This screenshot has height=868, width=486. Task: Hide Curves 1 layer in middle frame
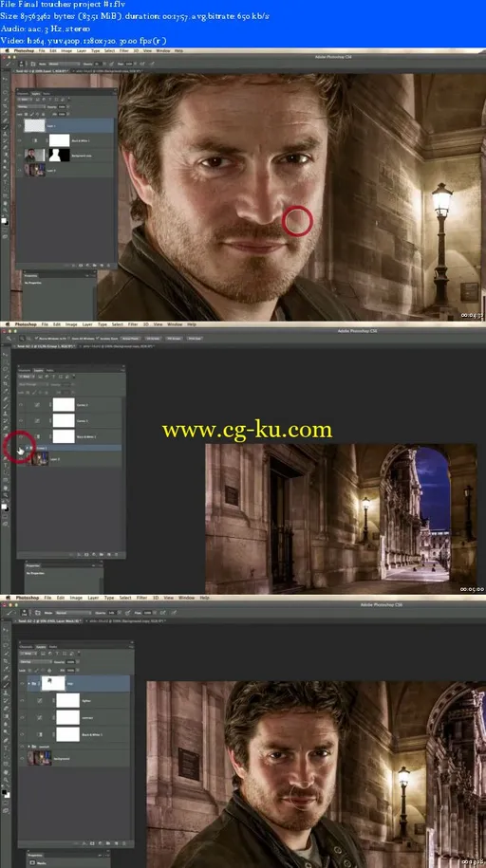tap(21, 420)
